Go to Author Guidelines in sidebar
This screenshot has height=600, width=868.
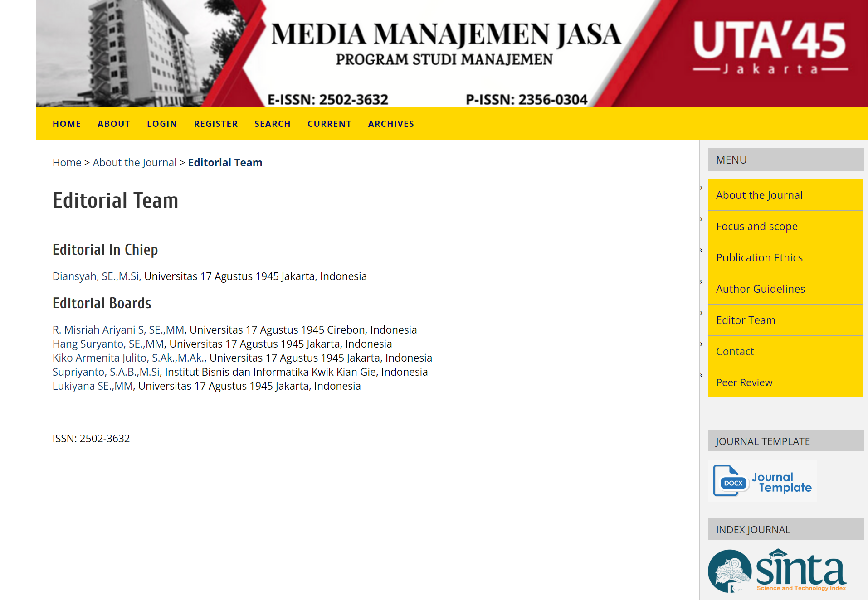[x=760, y=289]
